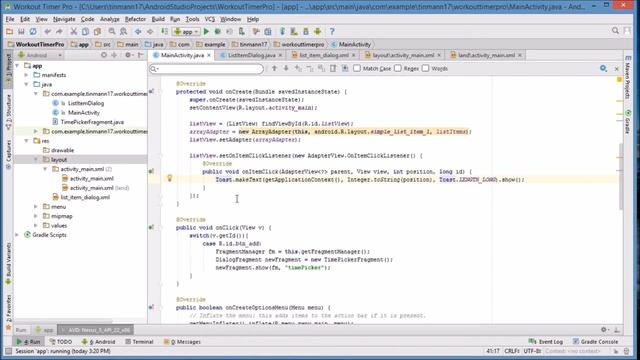Image resolution: width=640 pixels, height=360 pixels.
Task: Open the VCS menu
Action: (x=209, y=19)
